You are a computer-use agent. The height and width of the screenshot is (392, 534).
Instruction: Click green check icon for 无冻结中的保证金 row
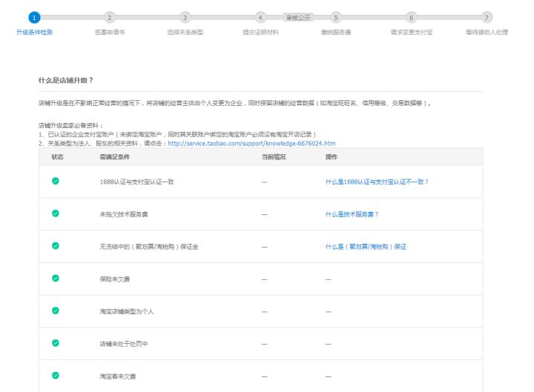pyautogui.click(x=56, y=245)
